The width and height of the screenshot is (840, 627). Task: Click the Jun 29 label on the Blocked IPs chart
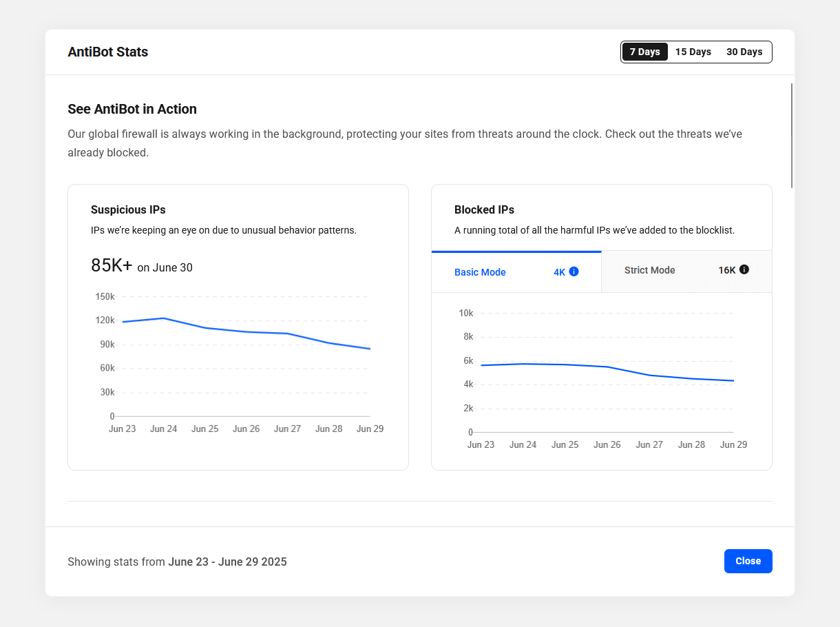point(733,444)
